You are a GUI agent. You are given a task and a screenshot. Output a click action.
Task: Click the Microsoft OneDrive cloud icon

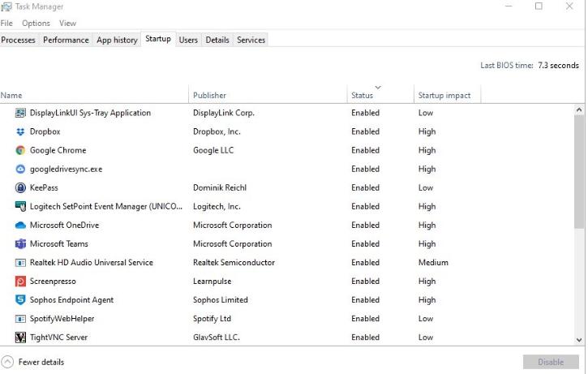pyautogui.click(x=20, y=225)
